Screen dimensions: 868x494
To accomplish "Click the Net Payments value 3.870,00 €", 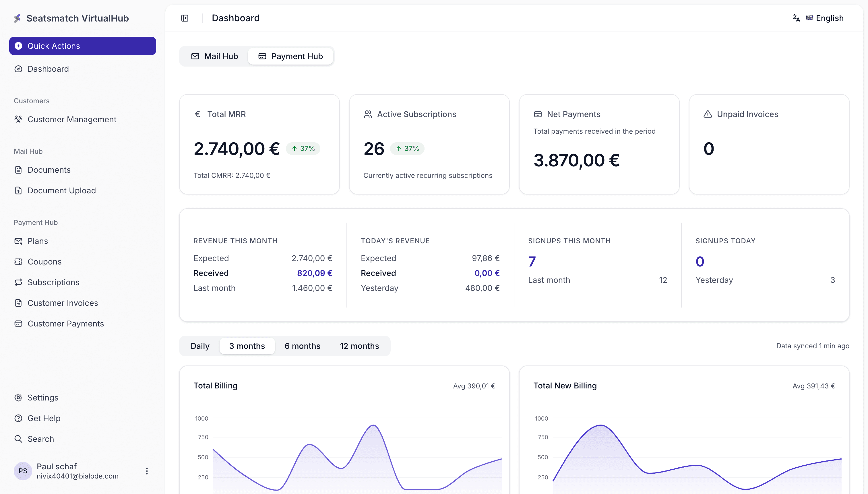I will (x=576, y=160).
